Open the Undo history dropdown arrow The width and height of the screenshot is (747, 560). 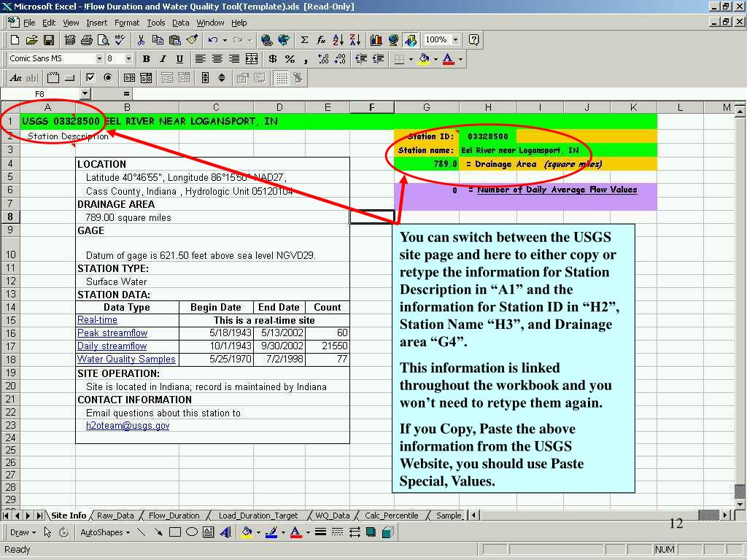pos(225,40)
